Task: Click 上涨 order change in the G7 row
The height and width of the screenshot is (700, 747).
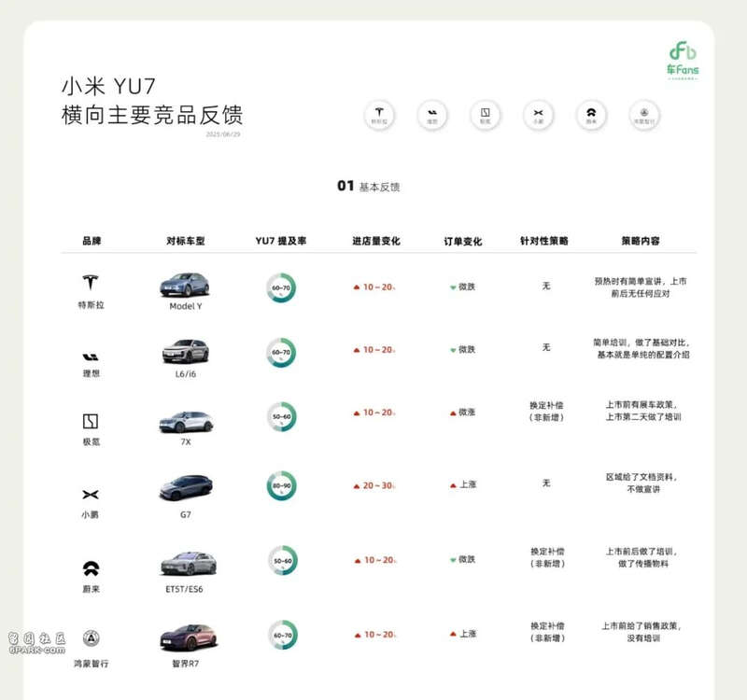Action: [463, 484]
